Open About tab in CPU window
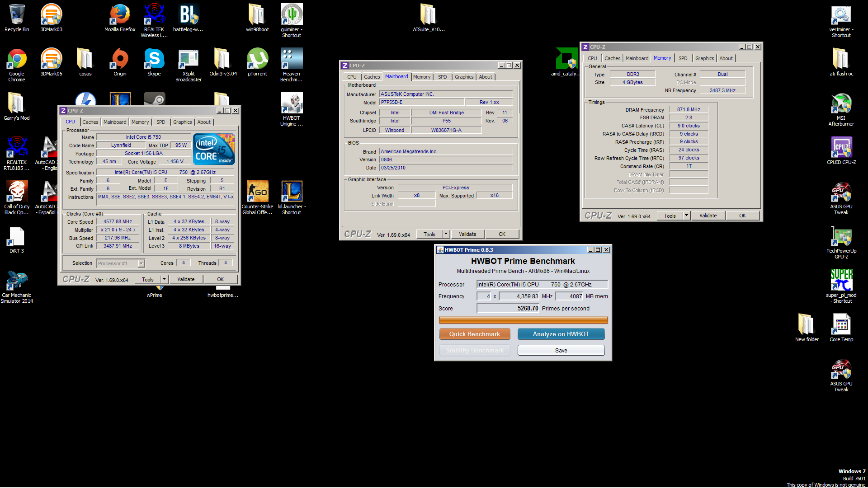This screenshot has width=868, height=488. click(x=204, y=122)
